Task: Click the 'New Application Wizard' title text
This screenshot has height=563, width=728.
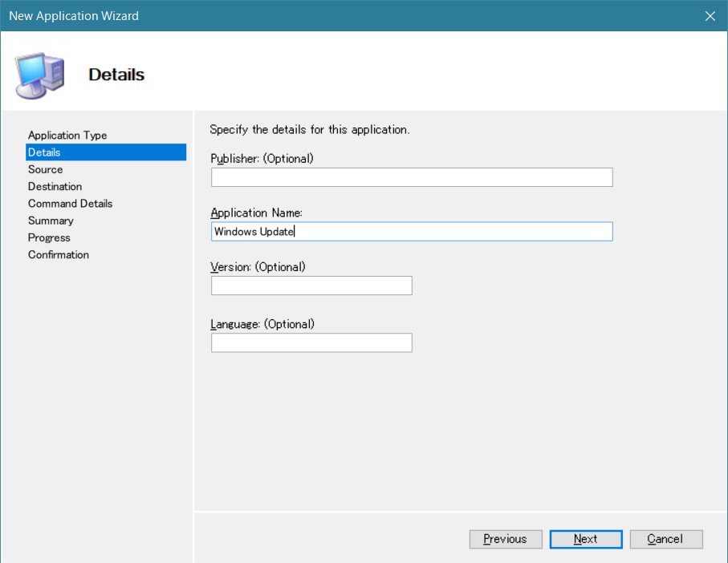Action: click(x=74, y=16)
